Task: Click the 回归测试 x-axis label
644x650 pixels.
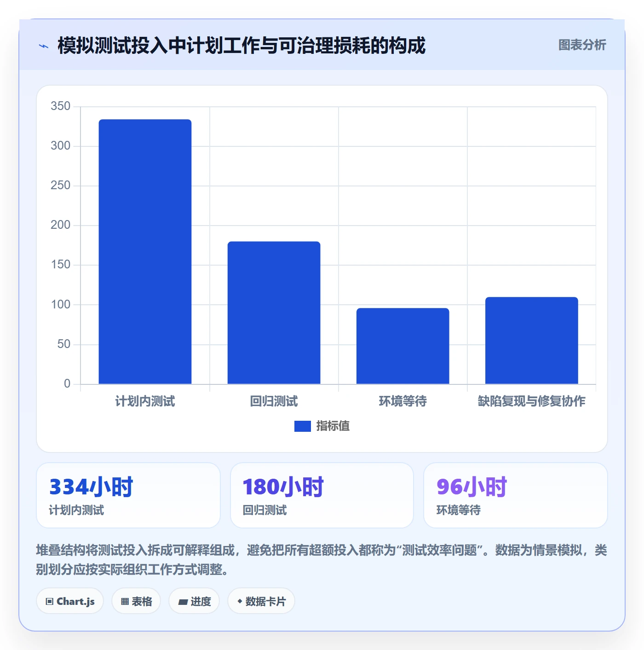Action: (x=274, y=401)
